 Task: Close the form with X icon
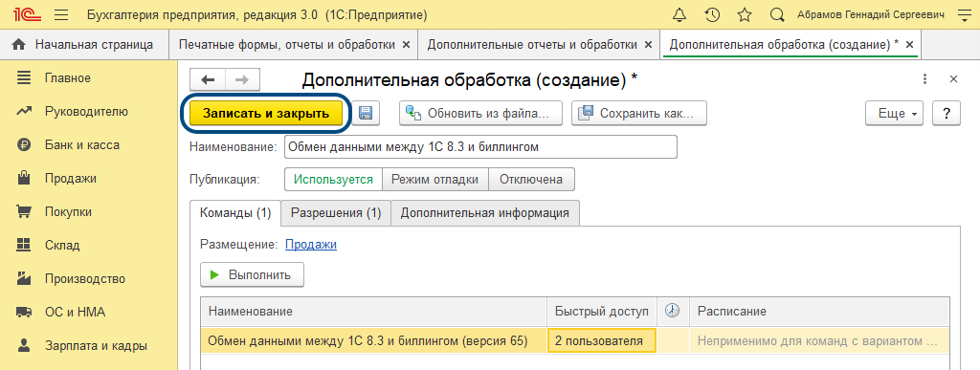click(954, 79)
